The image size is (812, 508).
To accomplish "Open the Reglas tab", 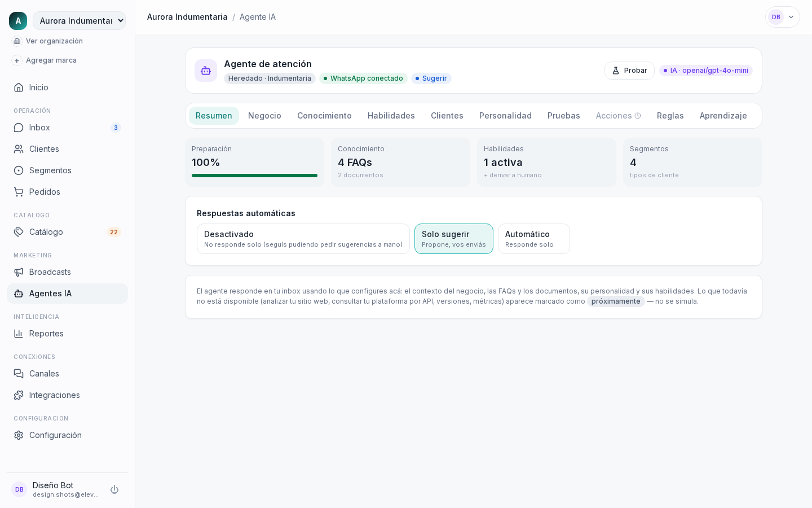I will (x=670, y=116).
